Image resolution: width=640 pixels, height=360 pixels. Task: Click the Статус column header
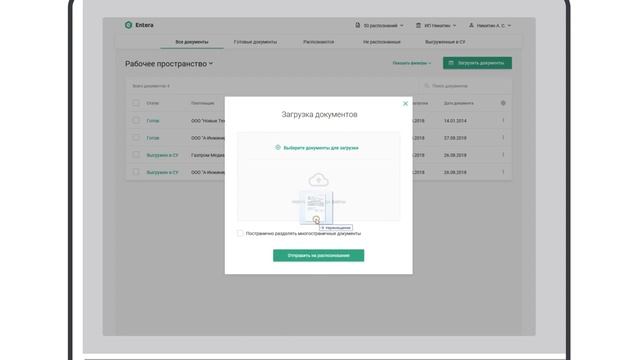(x=153, y=103)
